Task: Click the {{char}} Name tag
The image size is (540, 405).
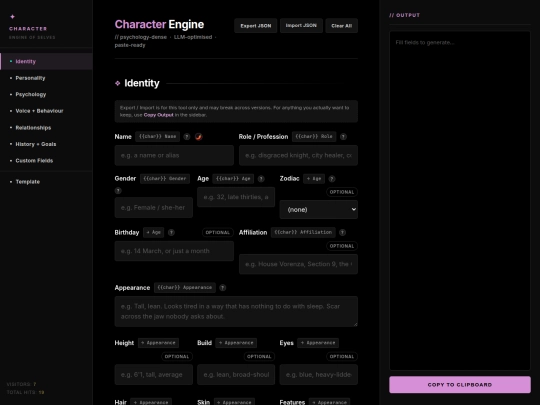Action: [157, 137]
